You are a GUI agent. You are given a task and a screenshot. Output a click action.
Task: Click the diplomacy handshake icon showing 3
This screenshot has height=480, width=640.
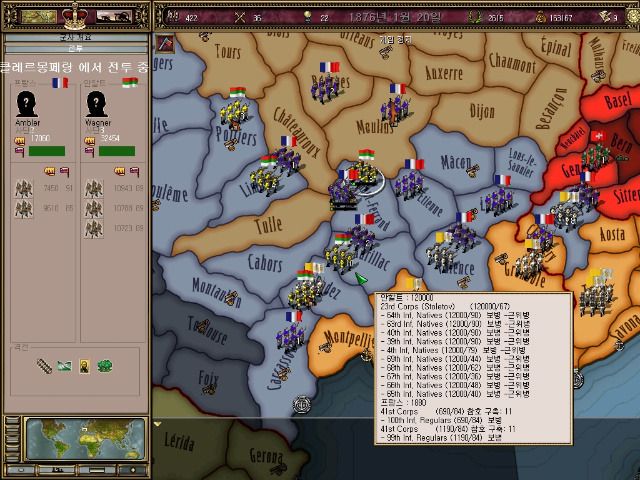point(604,17)
